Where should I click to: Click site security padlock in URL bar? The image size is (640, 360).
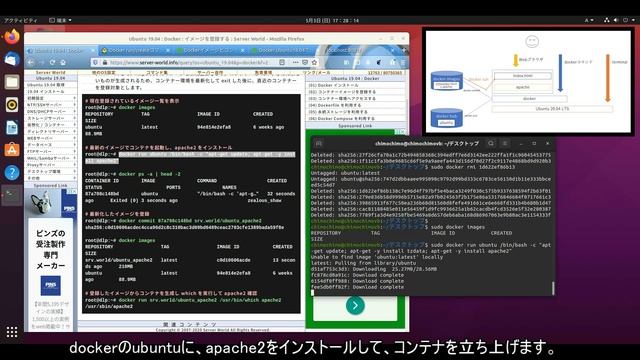(x=104, y=62)
